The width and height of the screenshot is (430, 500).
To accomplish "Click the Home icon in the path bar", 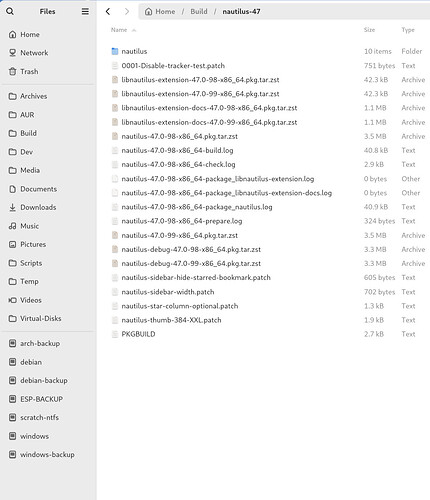I will (149, 12).
